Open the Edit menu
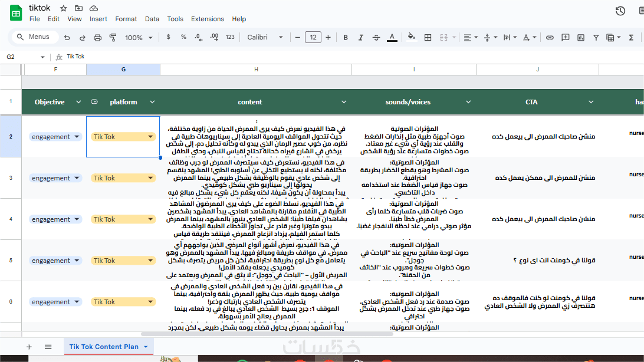644x362 pixels. [x=54, y=19]
